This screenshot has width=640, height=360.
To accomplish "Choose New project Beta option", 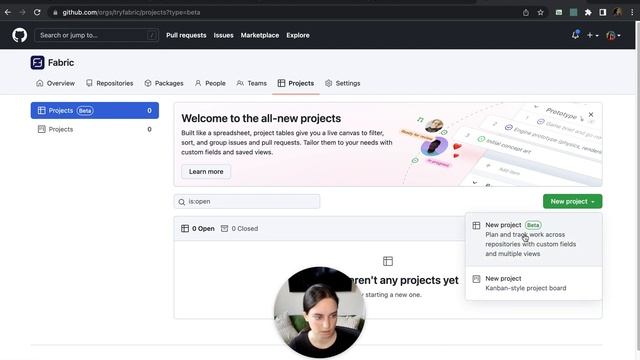I will [x=533, y=239].
